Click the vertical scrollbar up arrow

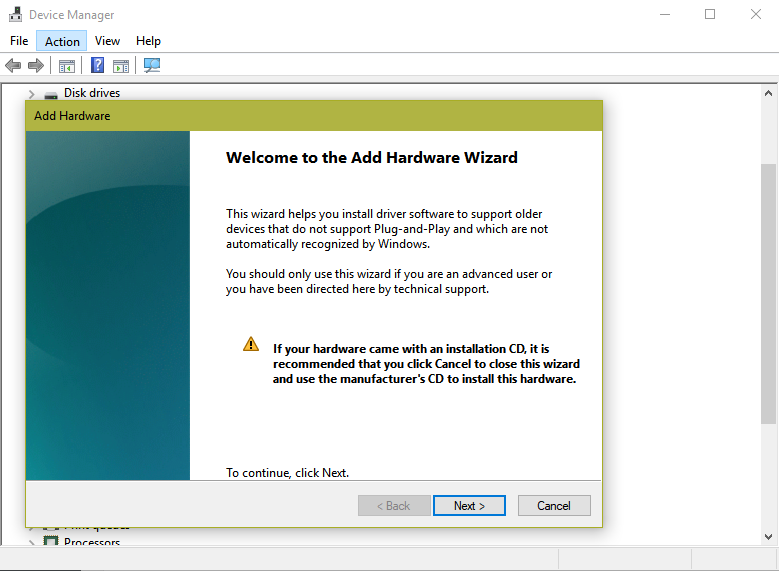tap(768, 93)
